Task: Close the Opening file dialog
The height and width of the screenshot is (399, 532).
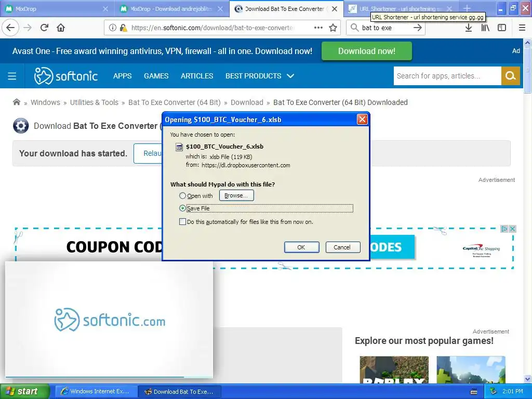Action: pyautogui.click(x=362, y=119)
